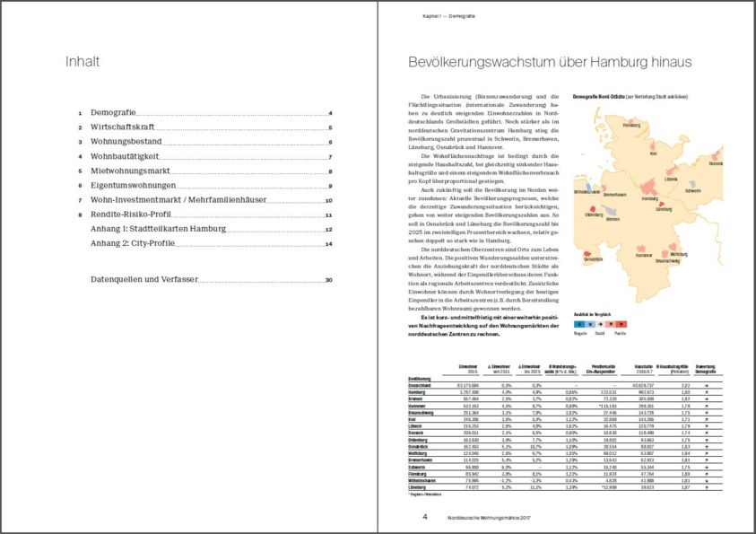This screenshot has height=534, width=756.
Task: Click the Hannover row name in the table
Action: [x=417, y=407]
